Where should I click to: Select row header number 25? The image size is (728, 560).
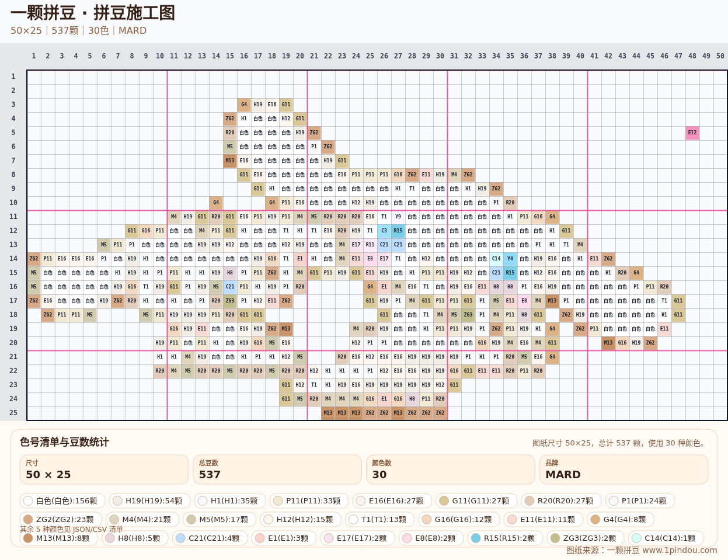coord(13,413)
